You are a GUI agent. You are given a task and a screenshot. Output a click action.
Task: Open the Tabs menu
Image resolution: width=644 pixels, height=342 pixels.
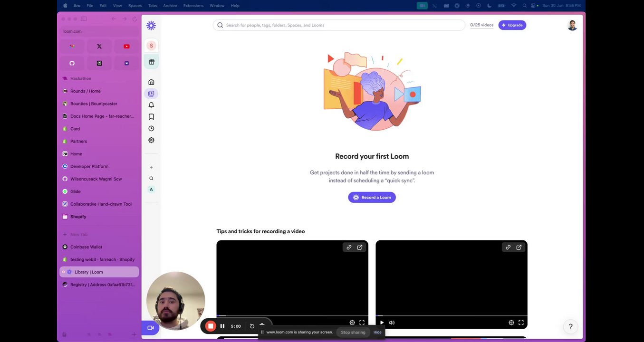click(x=153, y=6)
